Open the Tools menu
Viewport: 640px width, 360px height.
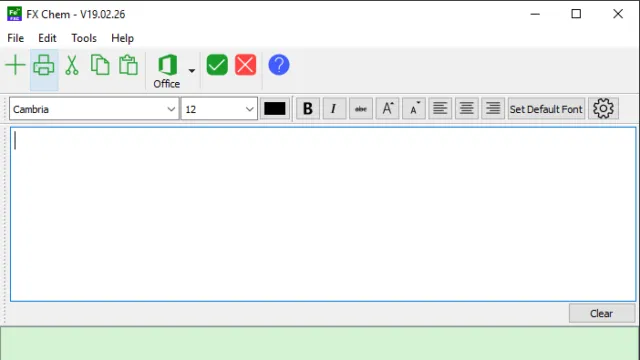coord(84,38)
